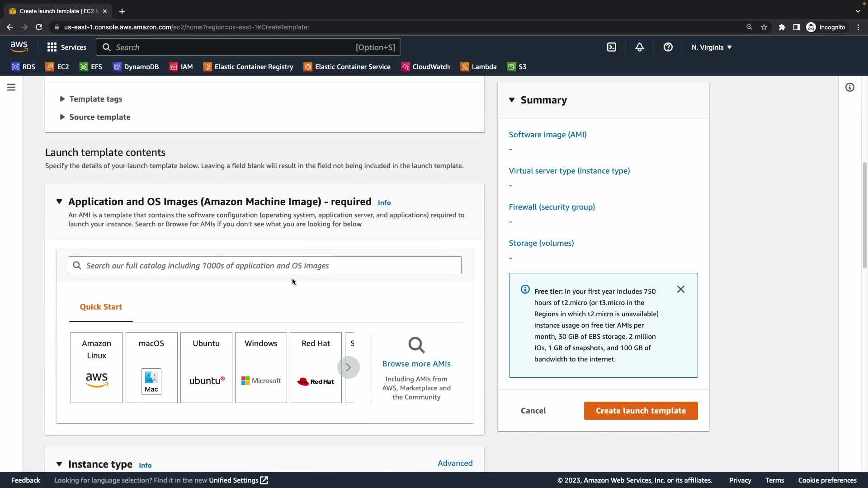This screenshot has height=488, width=868.
Task: Open the N. Virginia region dropdown
Action: point(711,47)
